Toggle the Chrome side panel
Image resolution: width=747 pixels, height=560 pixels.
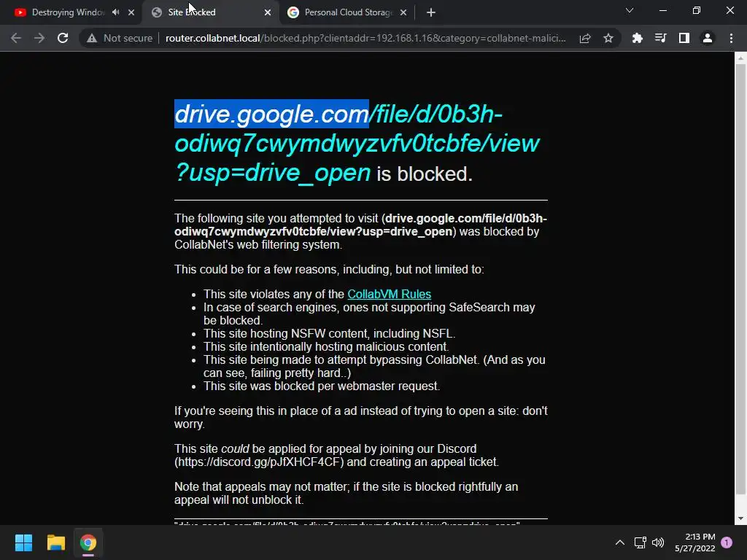tap(684, 38)
